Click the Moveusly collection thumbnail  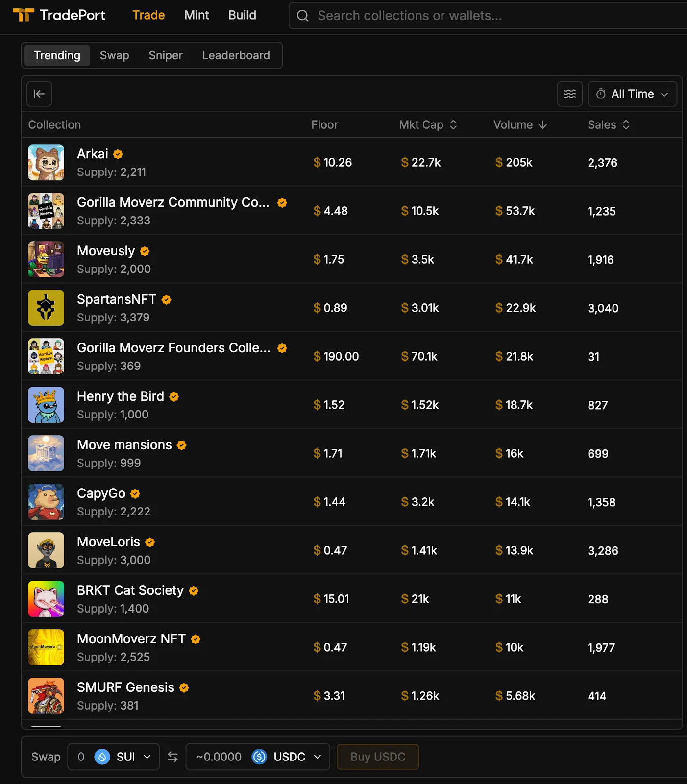click(46, 259)
